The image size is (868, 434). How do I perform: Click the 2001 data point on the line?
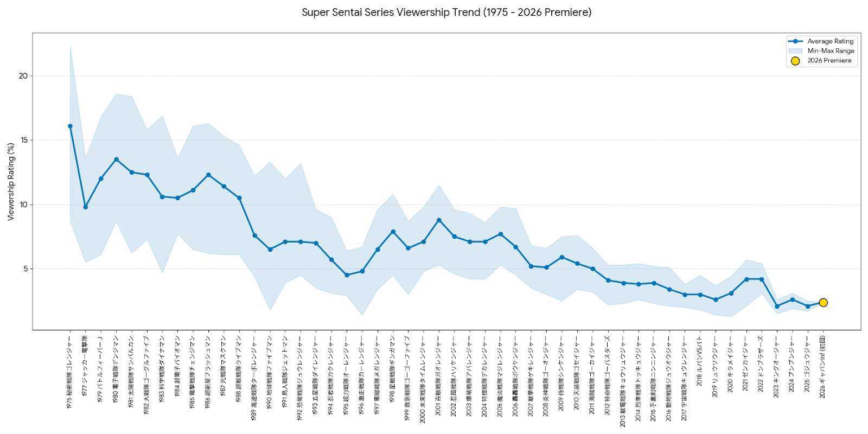tap(439, 220)
